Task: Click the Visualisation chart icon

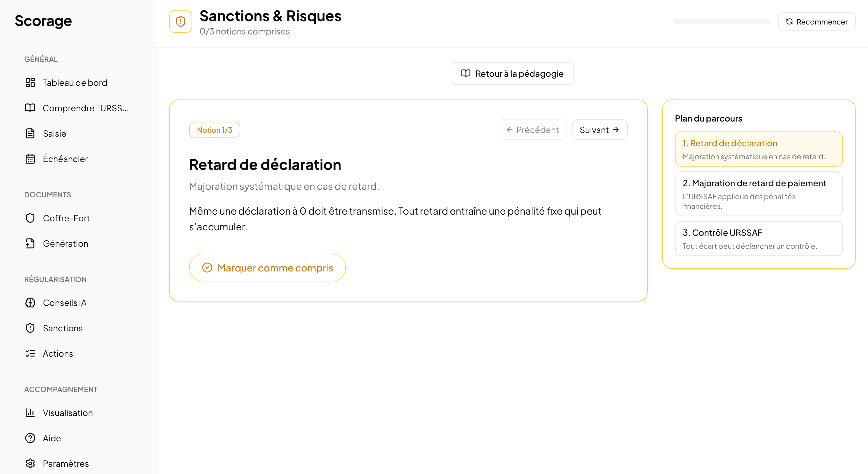Action: pyautogui.click(x=30, y=413)
